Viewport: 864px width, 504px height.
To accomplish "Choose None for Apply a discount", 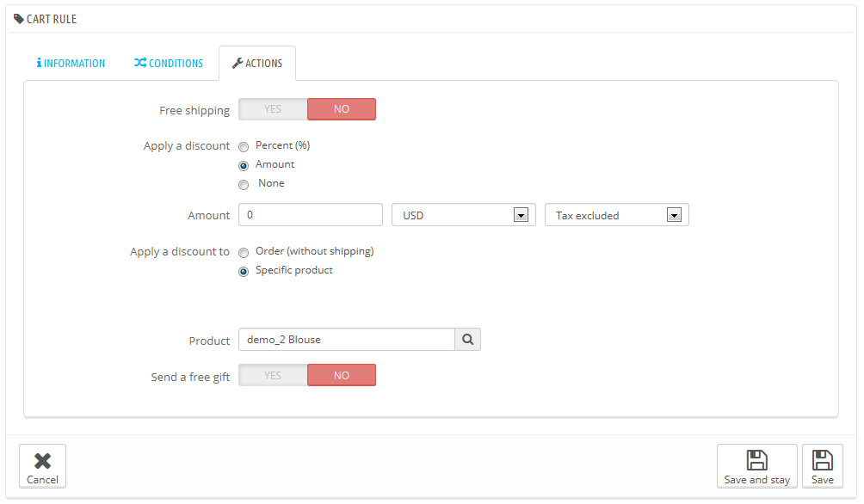I will pos(244,185).
